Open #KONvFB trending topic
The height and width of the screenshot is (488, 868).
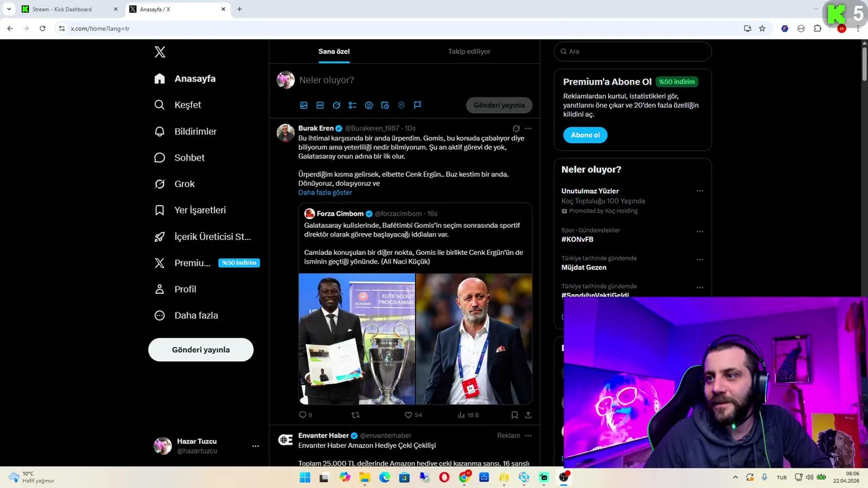(577, 239)
